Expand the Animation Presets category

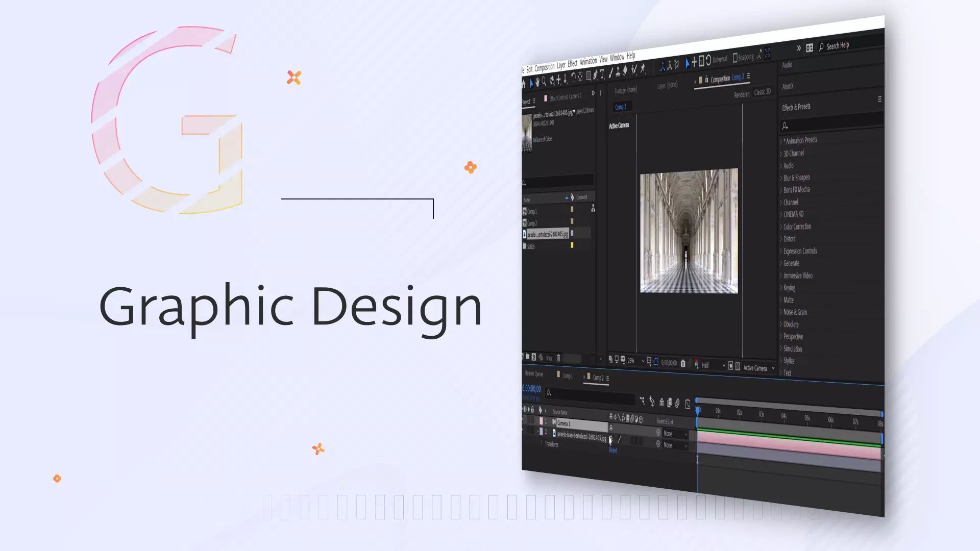pos(780,141)
